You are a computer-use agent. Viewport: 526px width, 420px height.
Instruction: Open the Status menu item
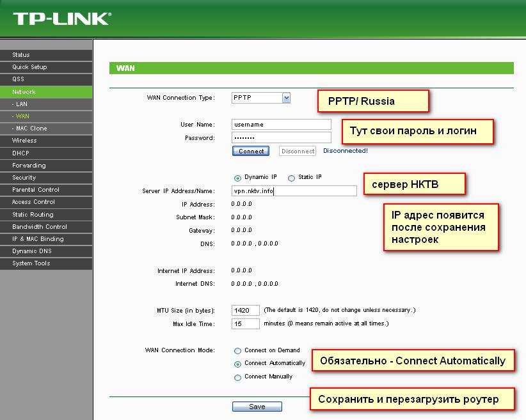click(46, 54)
